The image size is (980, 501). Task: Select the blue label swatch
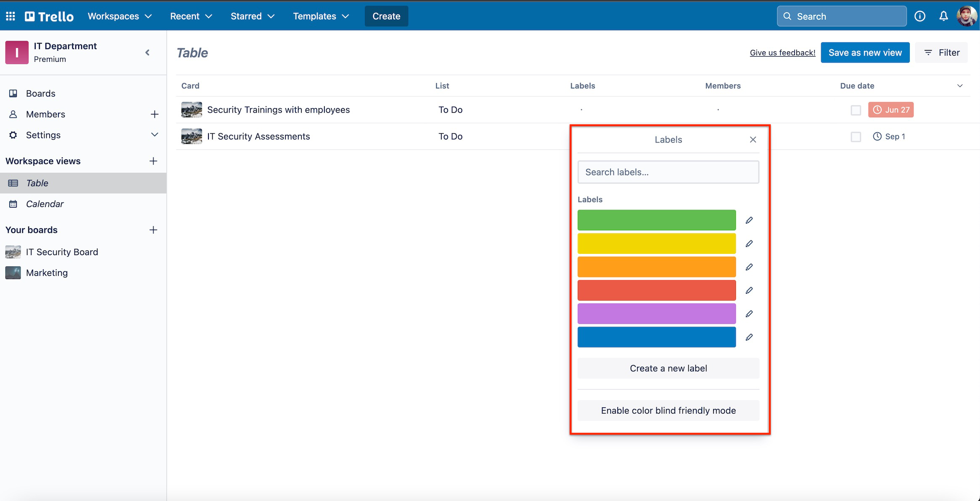click(x=656, y=337)
